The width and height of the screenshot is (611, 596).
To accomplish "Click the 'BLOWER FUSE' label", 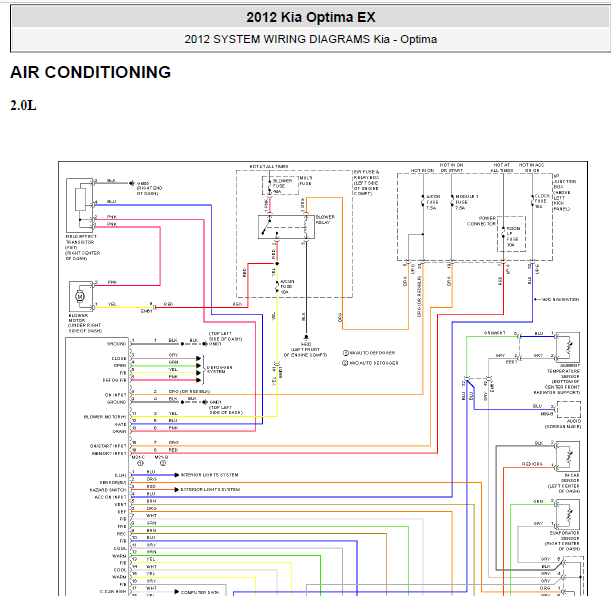I will (x=282, y=186).
